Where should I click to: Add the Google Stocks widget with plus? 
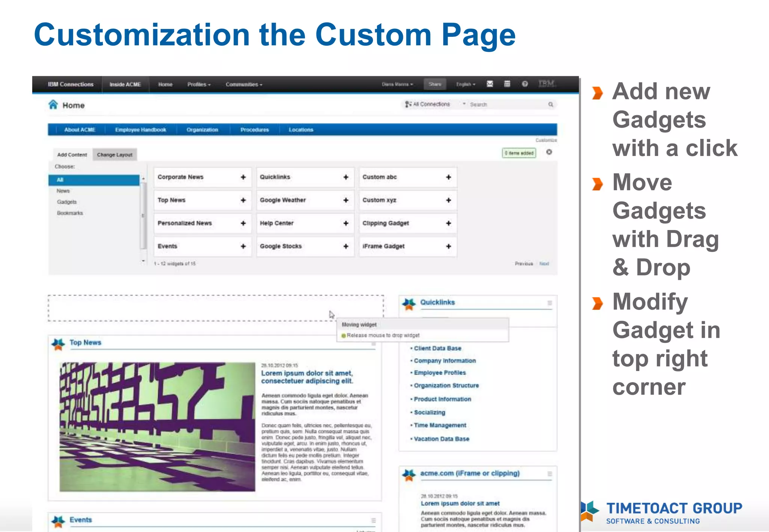point(346,246)
